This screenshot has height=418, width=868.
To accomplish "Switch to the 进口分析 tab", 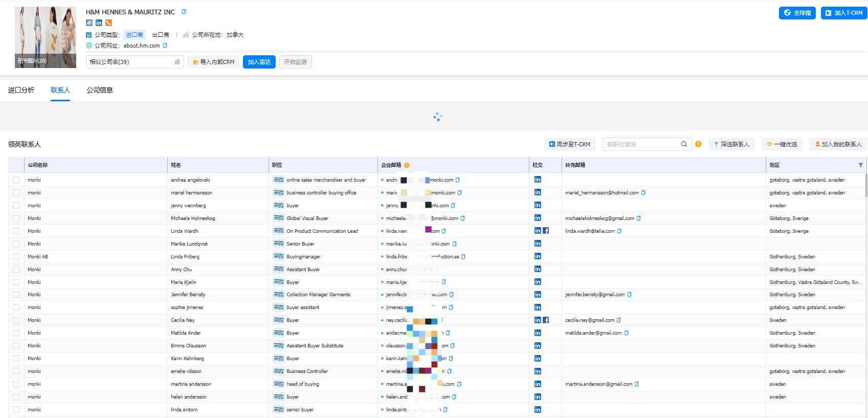I will [21, 90].
